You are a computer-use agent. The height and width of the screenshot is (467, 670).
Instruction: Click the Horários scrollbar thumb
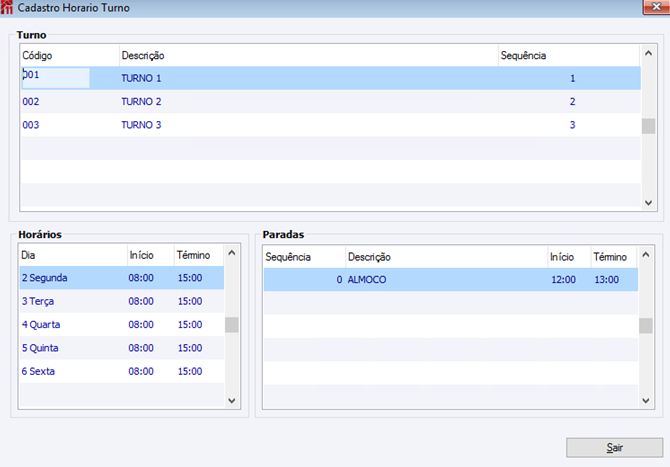coord(232,325)
